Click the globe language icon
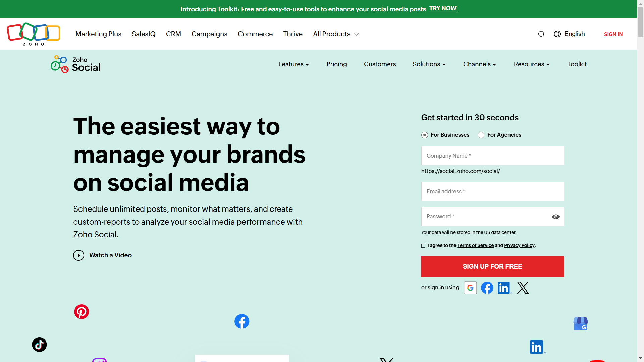The width and height of the screenshot is (644, 362). pos(557,34)
